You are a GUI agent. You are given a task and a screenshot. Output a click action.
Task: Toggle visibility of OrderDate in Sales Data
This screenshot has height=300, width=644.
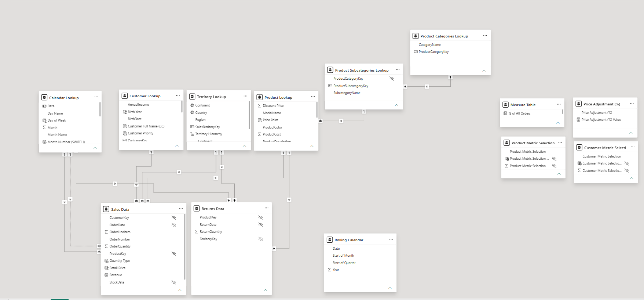(174, 225)
